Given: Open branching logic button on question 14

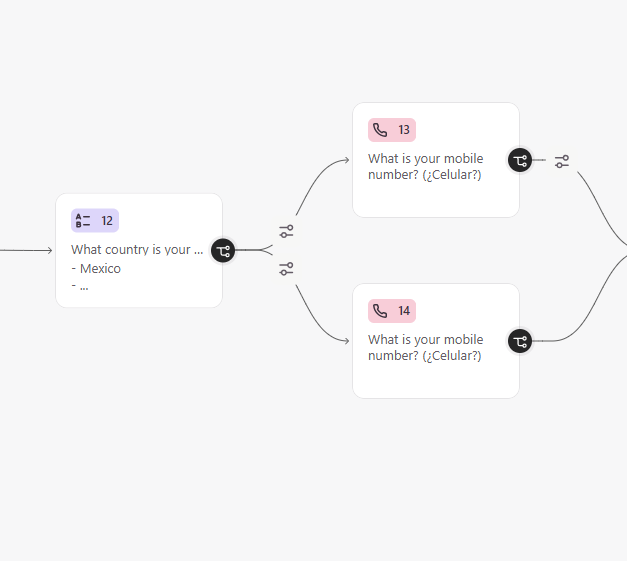Looking at the screenshot, I should [520, 341].
